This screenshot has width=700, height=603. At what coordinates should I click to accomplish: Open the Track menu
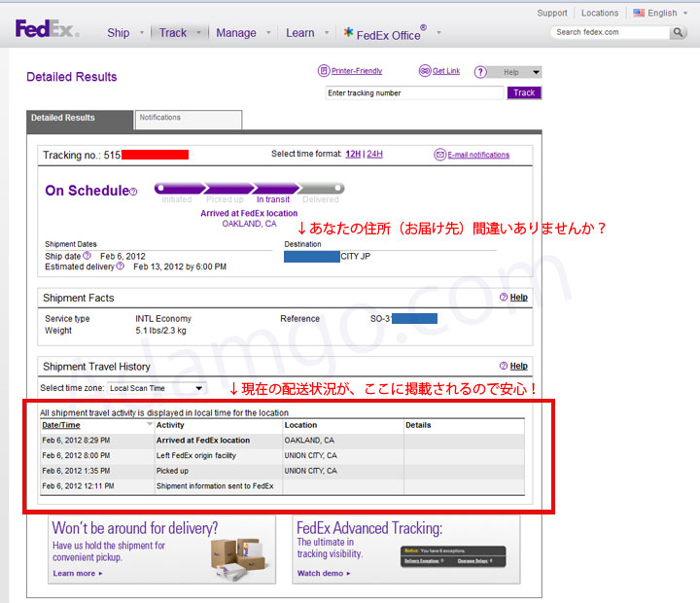point(173,33)
